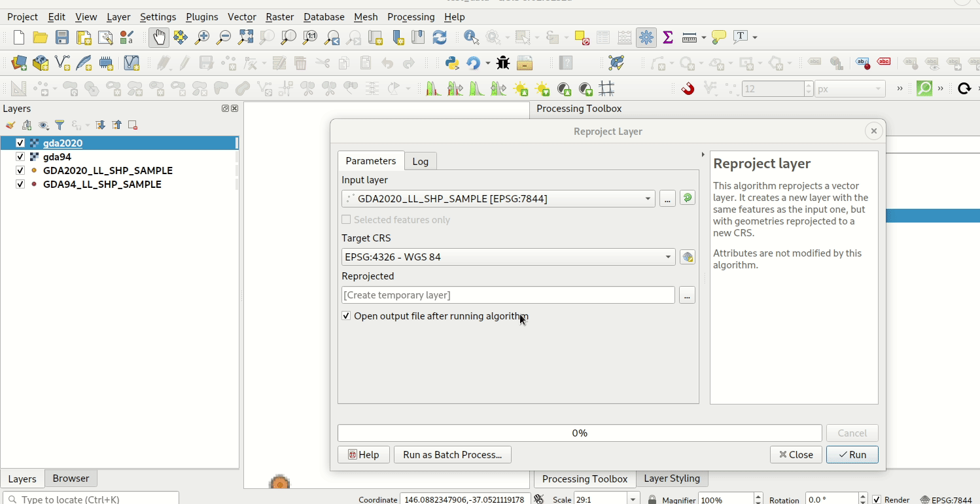This screenshot has width=980, height=504.
Task: Click the Refresh map icon
Action: 440,37
